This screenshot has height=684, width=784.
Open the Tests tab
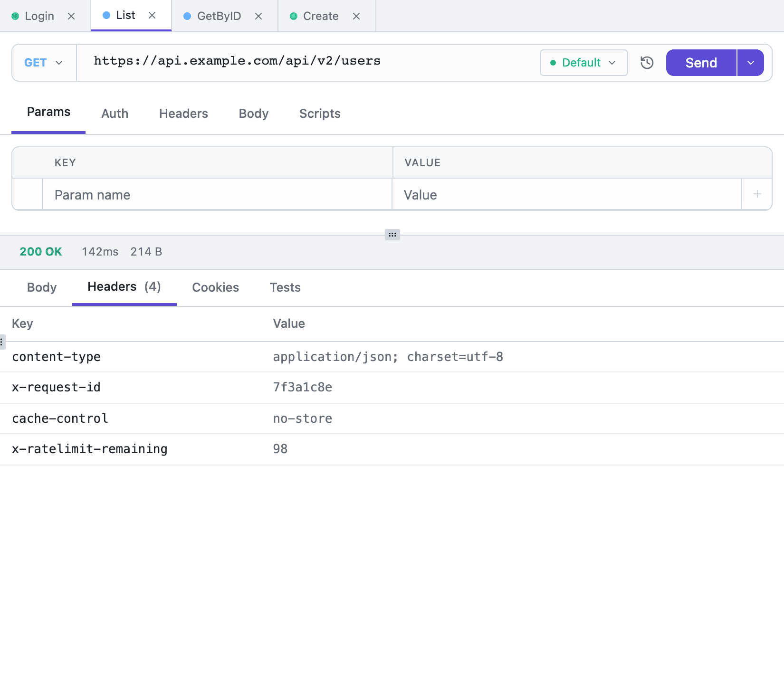tap(285, 287)
